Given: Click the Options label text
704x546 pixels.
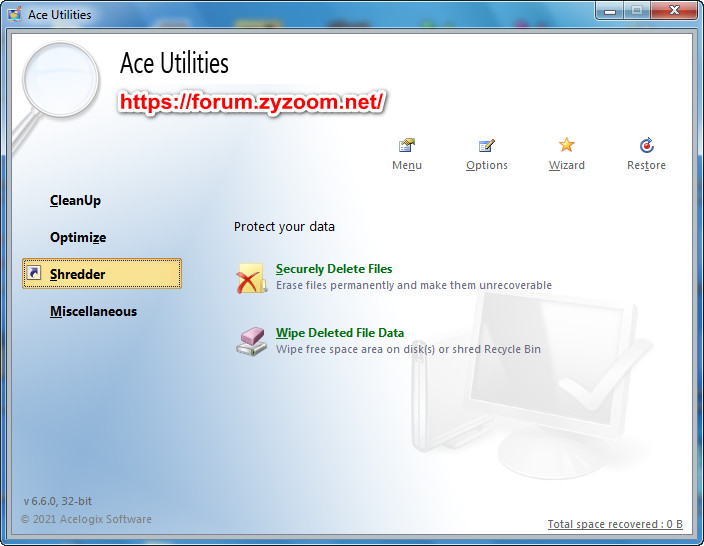Looking at the screenshot, I should (x=487, y=165).
